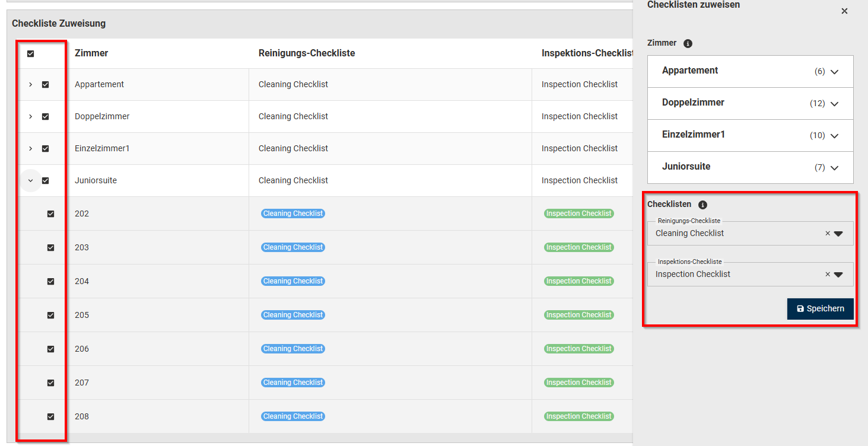Uncheck the checkbox for room 202
Screen dimensions: 868x446
pyautogui.click(x=50, y=214)
